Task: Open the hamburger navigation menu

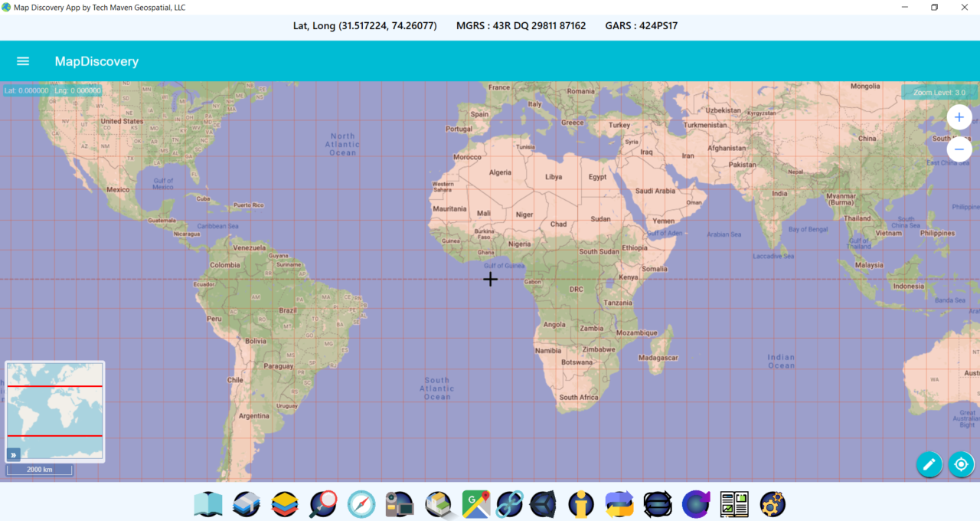Action: pos(22,61)
